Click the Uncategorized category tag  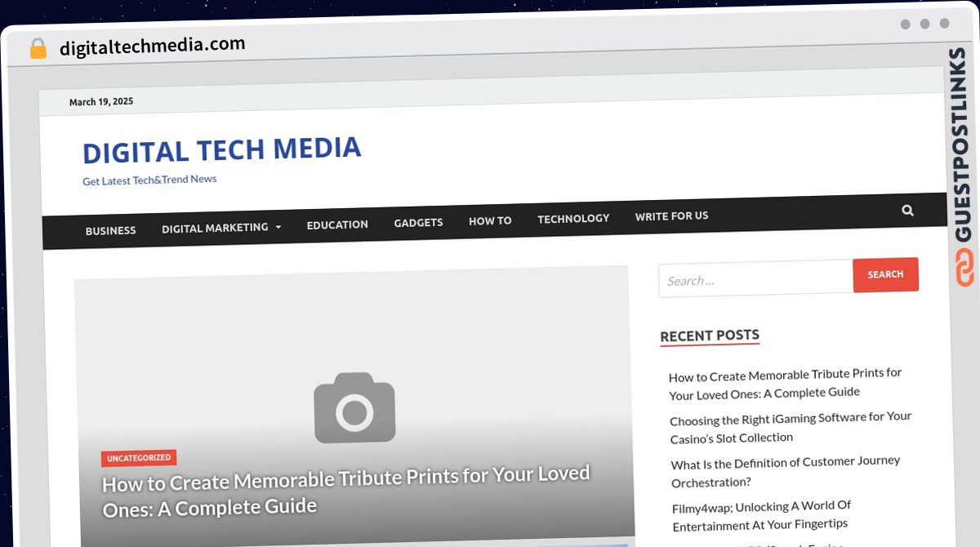(x=139, y=458)
